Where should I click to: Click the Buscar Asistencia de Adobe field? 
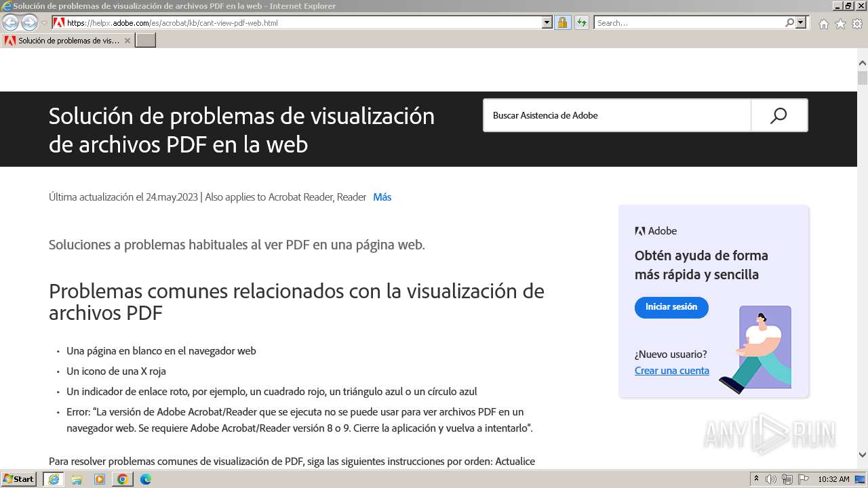pyautogui.click(x=617, y=115)
